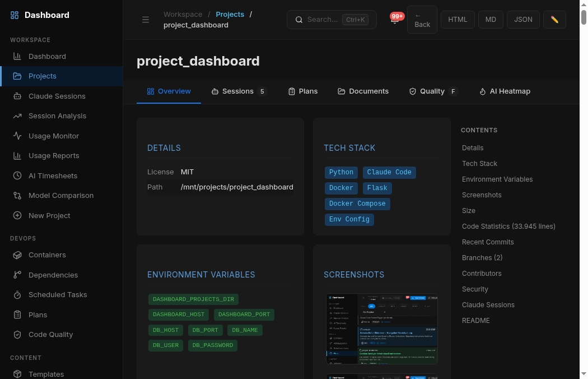Open the Quality tab
Screen dimensions: 588x379
coord(432,91)
